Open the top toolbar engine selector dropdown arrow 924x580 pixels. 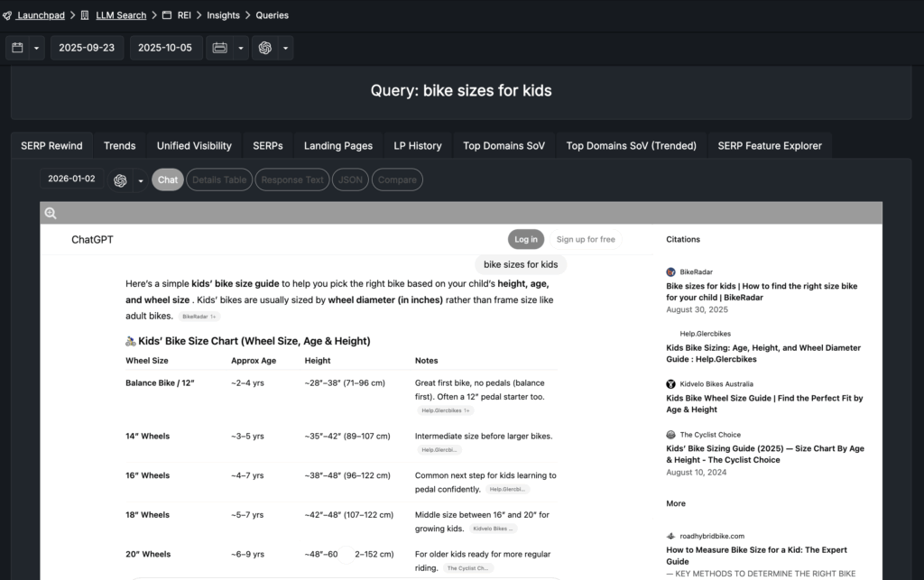coord(286,48)
